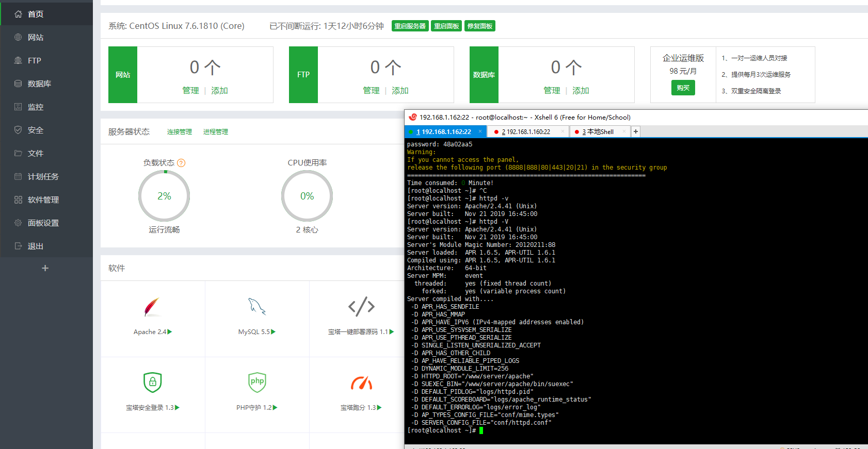Open the Apache 2.4 feather icon
The width and height of the screenshot is (868, 449).
(152, 307)
